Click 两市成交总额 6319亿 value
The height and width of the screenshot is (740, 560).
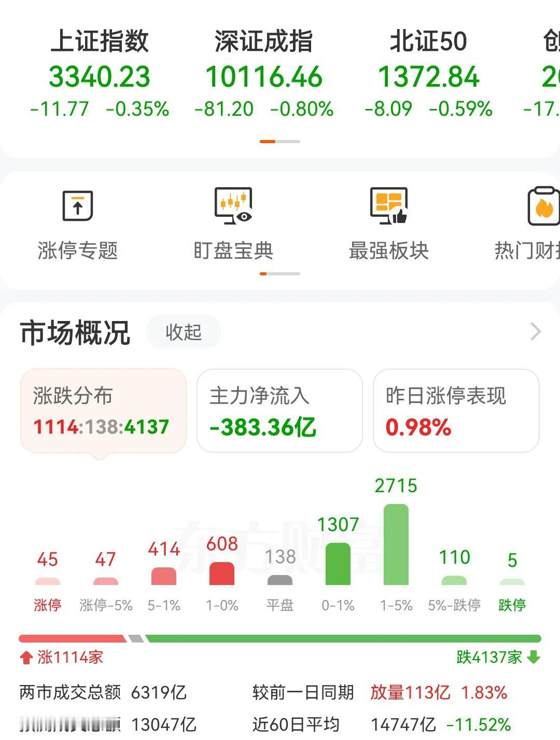(x=159, y=692)
